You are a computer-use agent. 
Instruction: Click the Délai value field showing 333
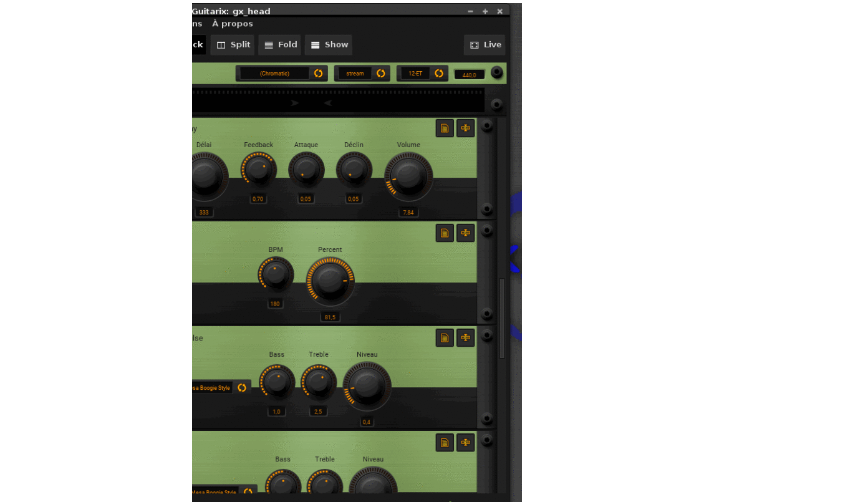click(x=203, y=212)
